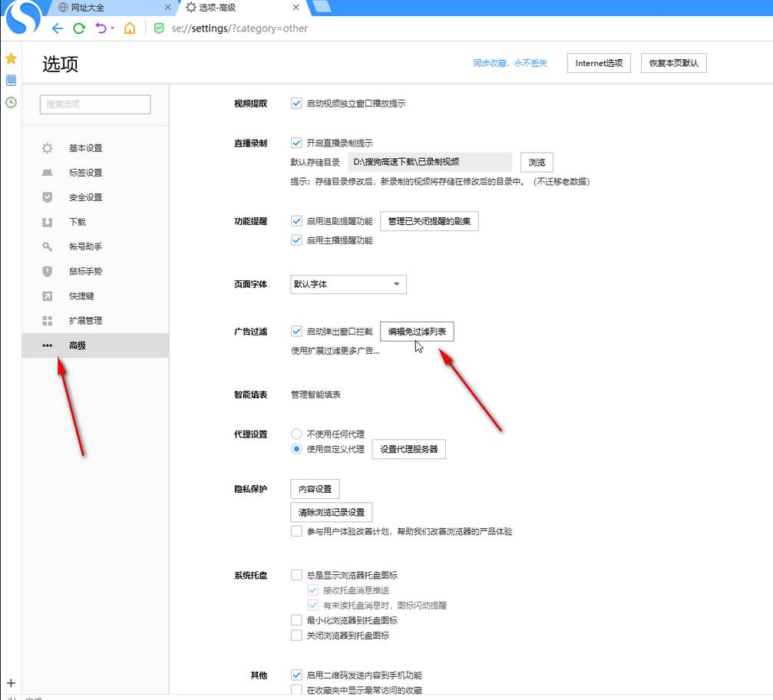The width and height of the screenshot is (773, 700).
Task: Open the 默认字体 page font dropdown
Action: pyautogui.click(x=349, y=285)
